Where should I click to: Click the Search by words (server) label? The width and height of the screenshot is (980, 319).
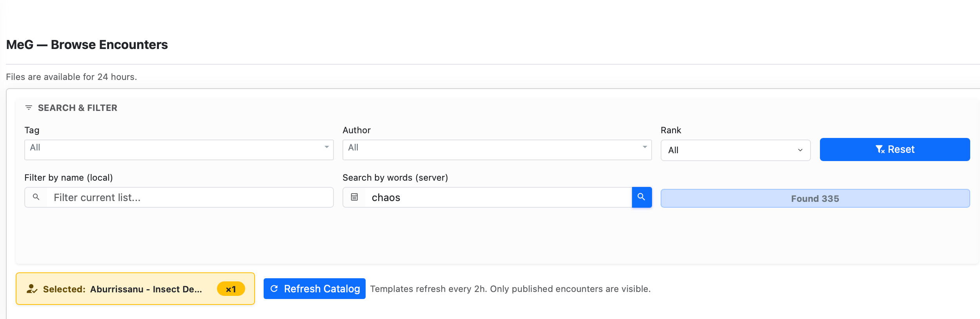(395, 178)
